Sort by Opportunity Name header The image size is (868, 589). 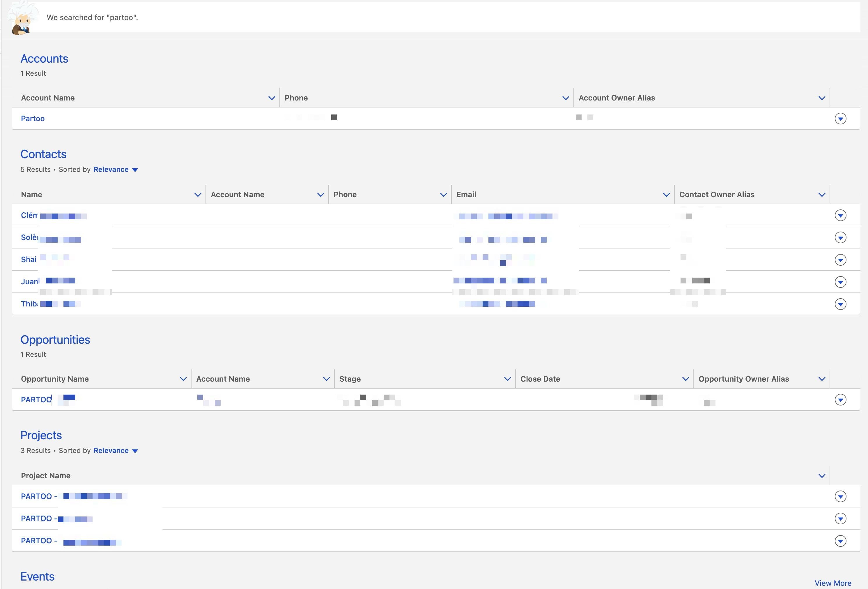[x=55, y=379]
